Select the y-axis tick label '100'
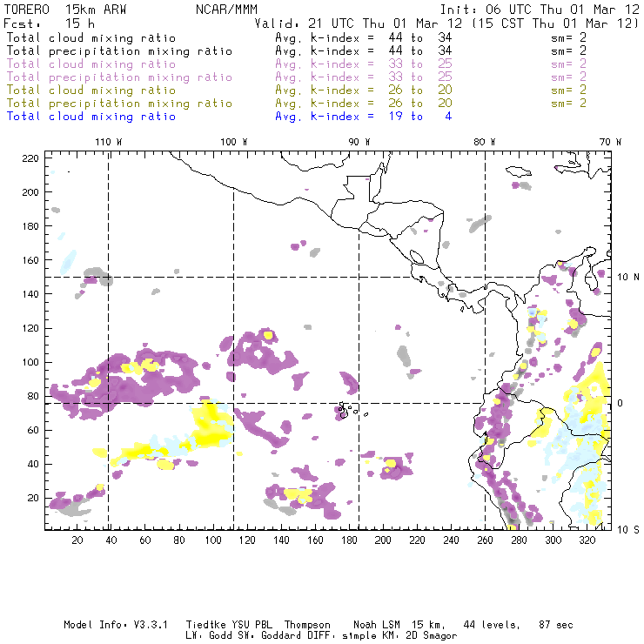The height and width of the screenshot is (644, 644). pyautogui.click(x=30, y=362)
